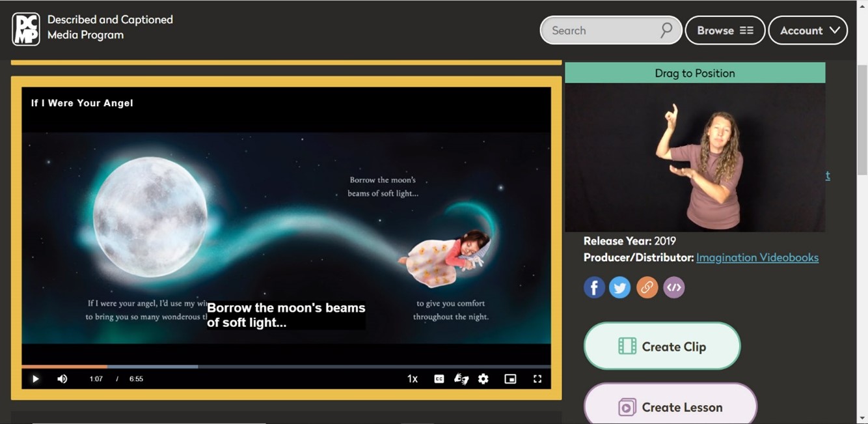The image size is (868, 424).
Task: Enter fullscreen video mode
Action: 537,379
